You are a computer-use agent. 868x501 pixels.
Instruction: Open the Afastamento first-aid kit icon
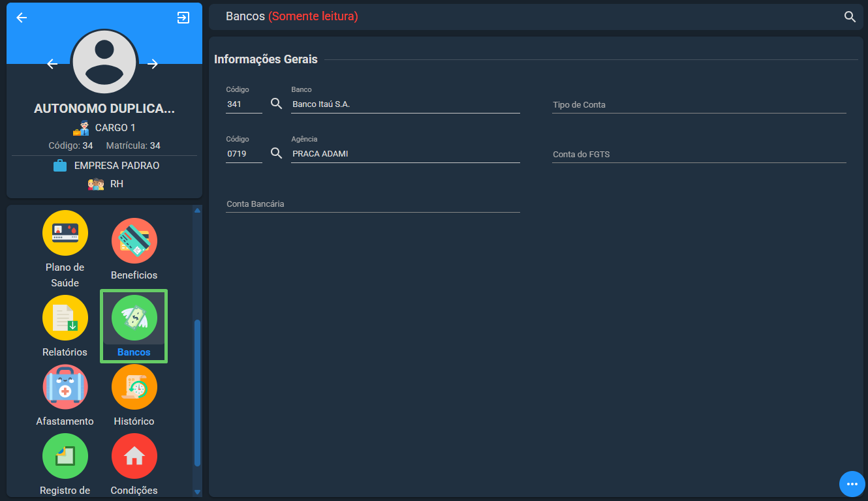[65, 387]
